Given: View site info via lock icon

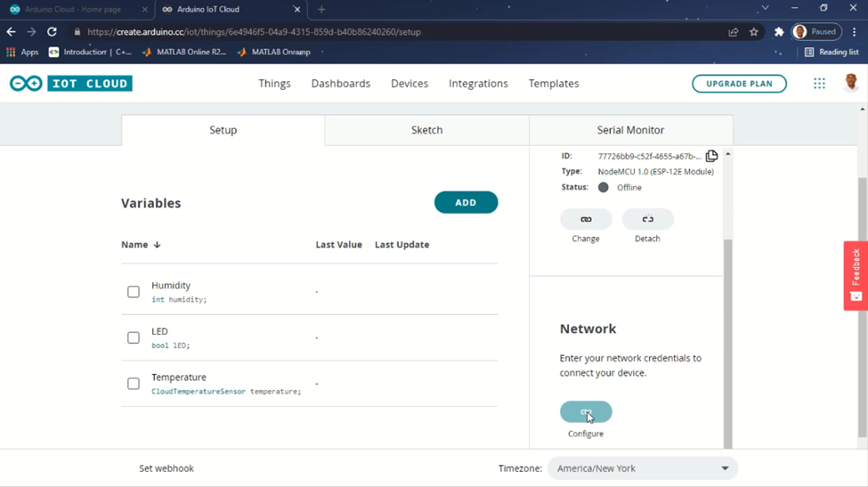Looking at the screenshot, I should pyautogui.click(x=77, y=32).
